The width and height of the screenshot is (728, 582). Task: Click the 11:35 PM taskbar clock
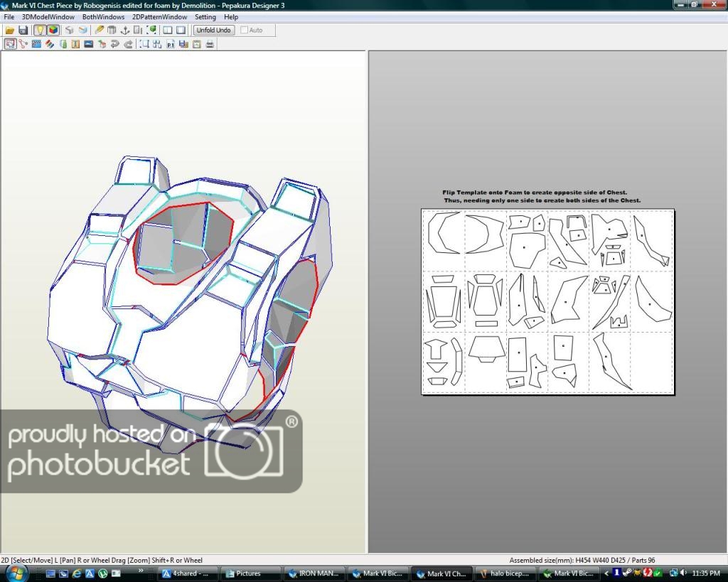(706, 573)
